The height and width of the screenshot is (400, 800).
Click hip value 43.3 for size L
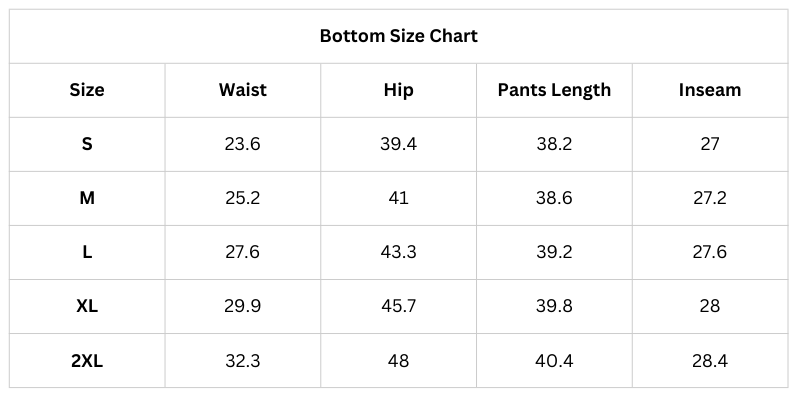(398, 252)
